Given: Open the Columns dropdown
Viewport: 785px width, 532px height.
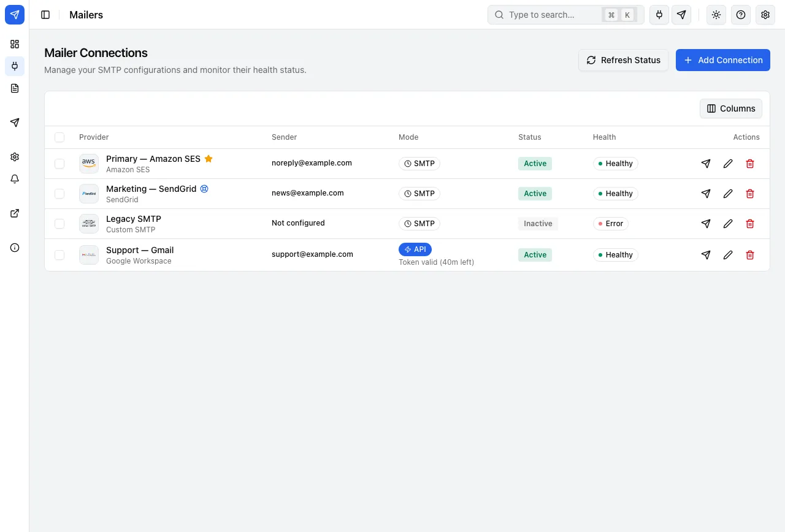Looking at the screenshot, I should point(731,108).
